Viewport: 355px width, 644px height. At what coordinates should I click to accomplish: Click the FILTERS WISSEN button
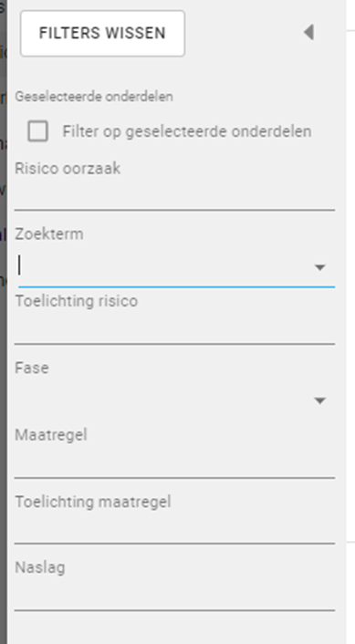pyautogui.click(x=103, y=33)
